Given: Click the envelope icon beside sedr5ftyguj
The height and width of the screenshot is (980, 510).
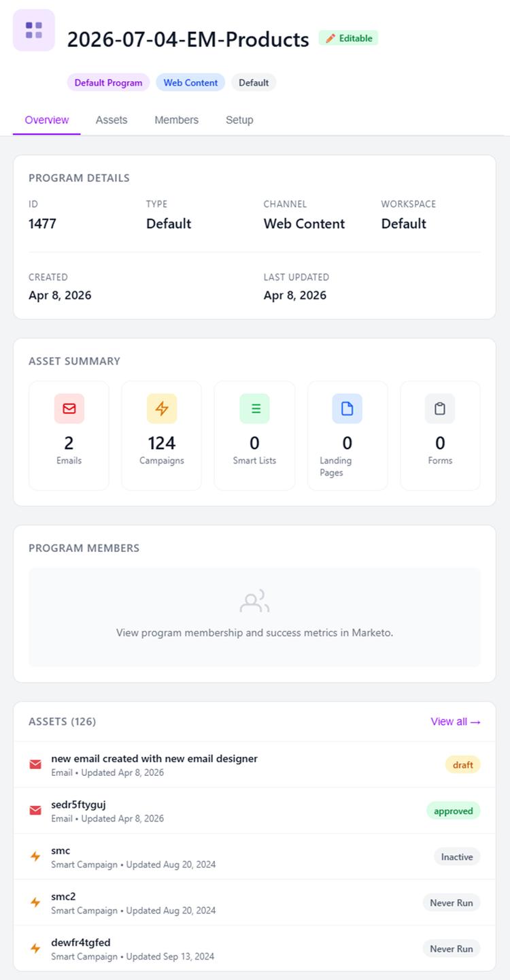Looking at the screenshot, I should (x=35, y=811).
